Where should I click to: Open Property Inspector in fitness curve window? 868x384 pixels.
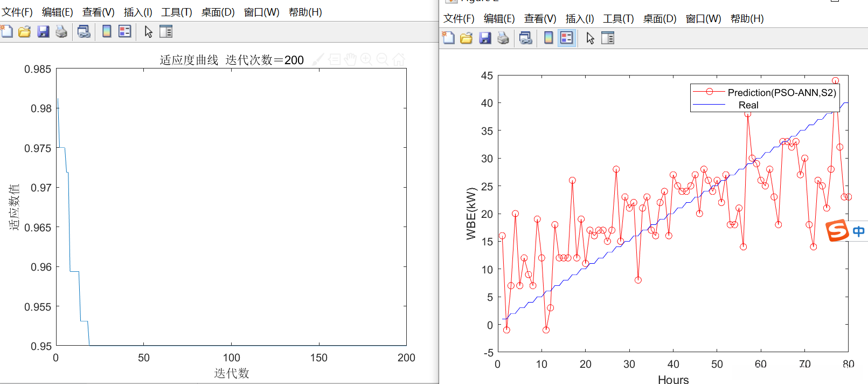166,31
